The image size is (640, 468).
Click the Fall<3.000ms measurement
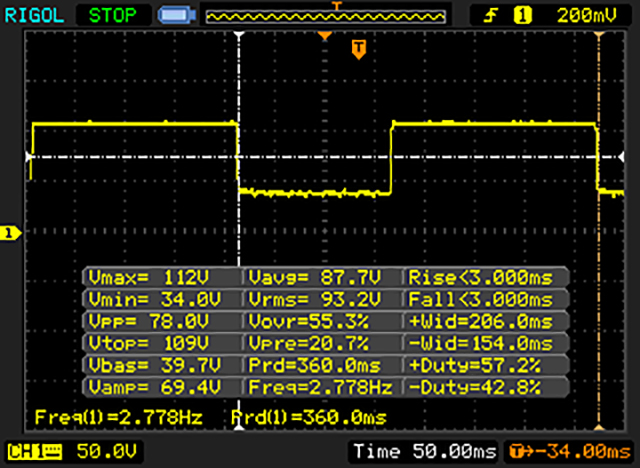(x=481, y=300)
